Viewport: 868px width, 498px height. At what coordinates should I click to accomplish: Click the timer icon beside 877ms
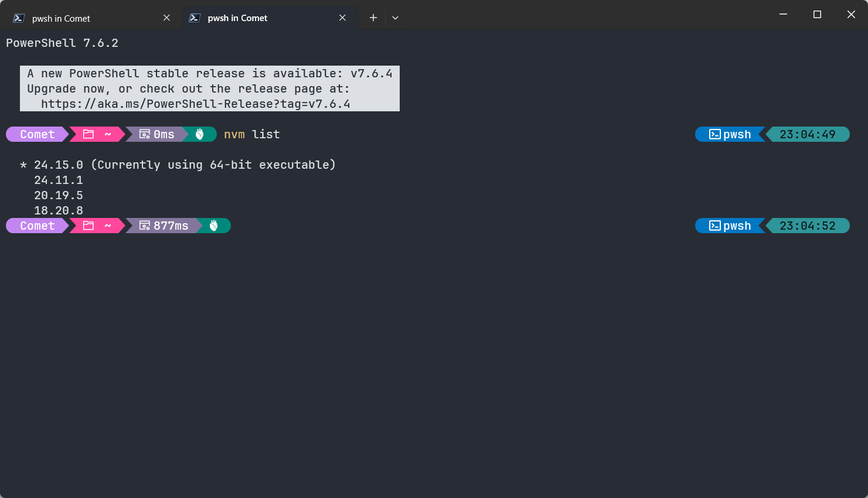tap(145, 226)
